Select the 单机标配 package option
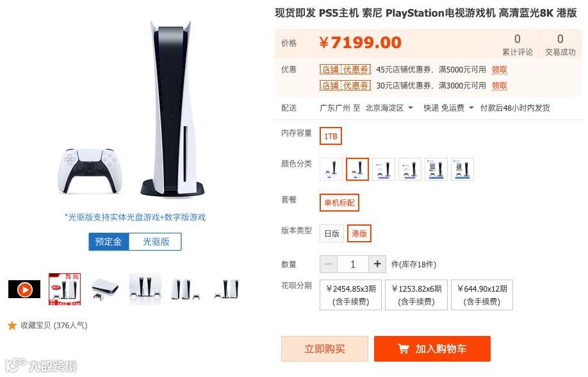Viewport: 588px width, 377px height. pyautogui.click(x=339, y=203)
